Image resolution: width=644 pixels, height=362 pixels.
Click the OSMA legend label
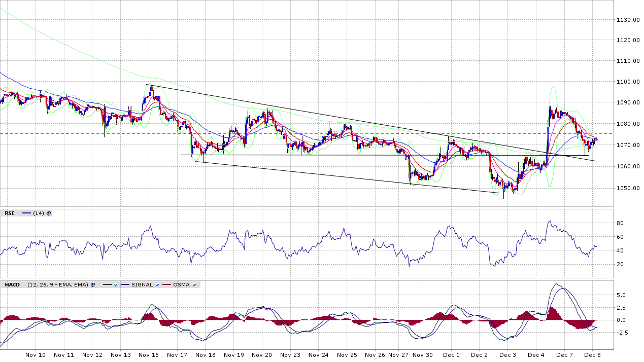(181, 285)
